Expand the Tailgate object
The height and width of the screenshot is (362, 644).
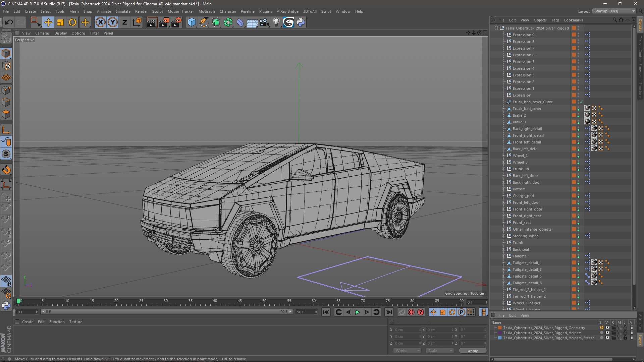coord(503,256)
